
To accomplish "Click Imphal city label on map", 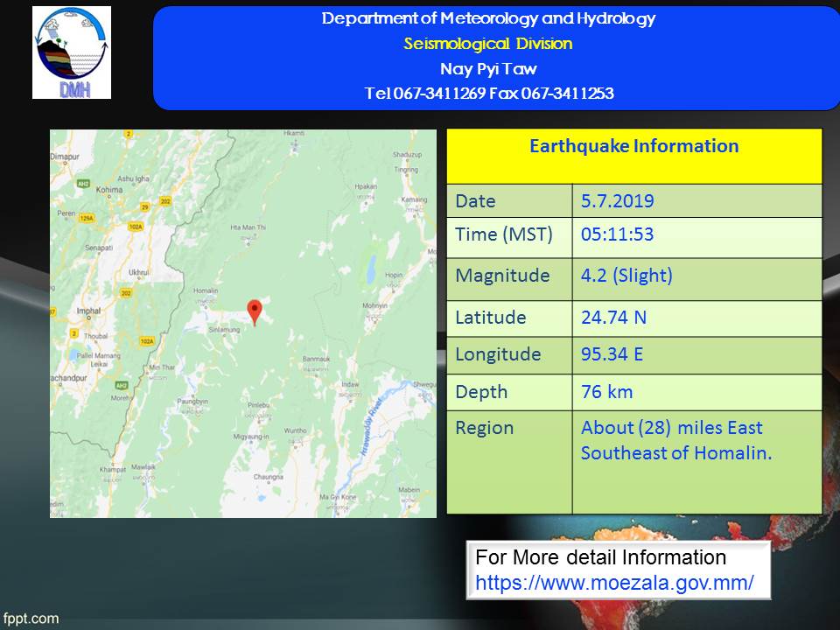I will pyautogui.click(x=88, y=311).
